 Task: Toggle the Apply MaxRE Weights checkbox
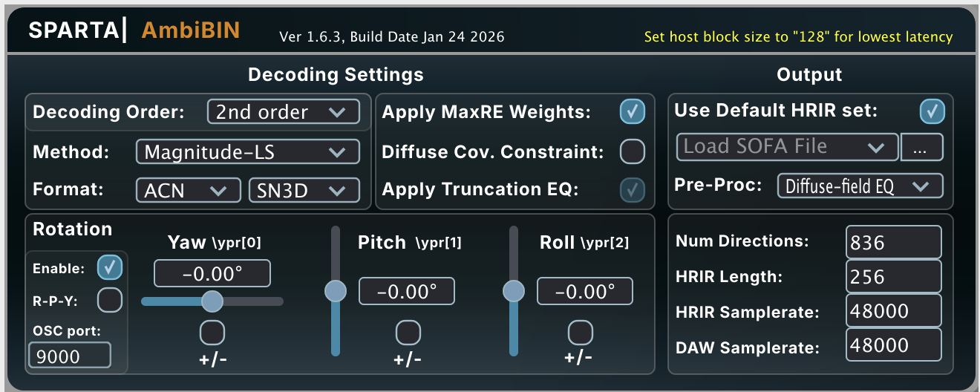click(x=633, y=112)
